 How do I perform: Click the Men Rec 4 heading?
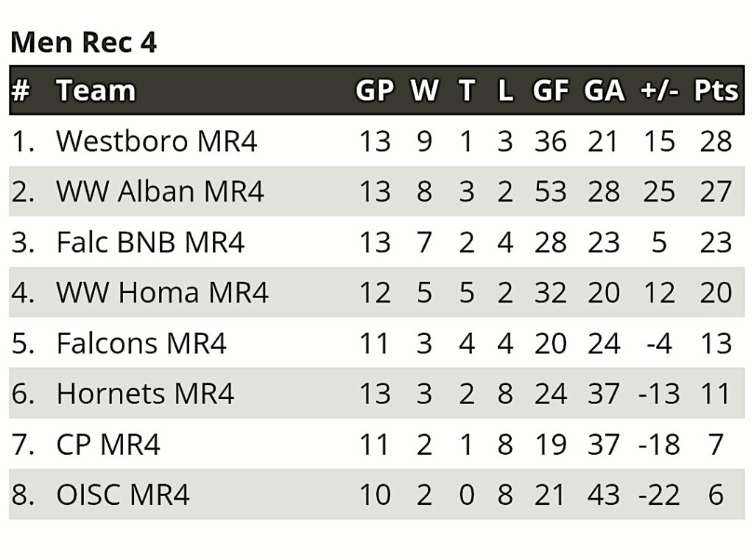84,42
